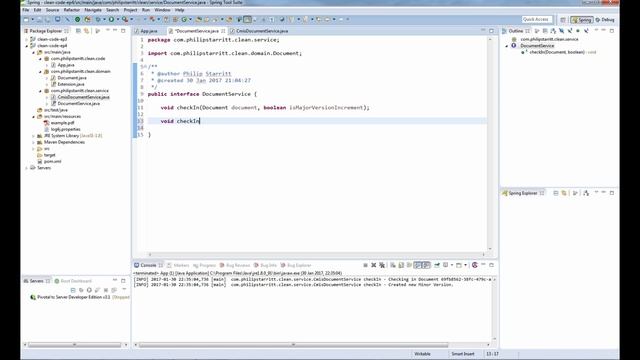Expand the Servers project node
Screen dimensions: 640x360
(27, 168)
